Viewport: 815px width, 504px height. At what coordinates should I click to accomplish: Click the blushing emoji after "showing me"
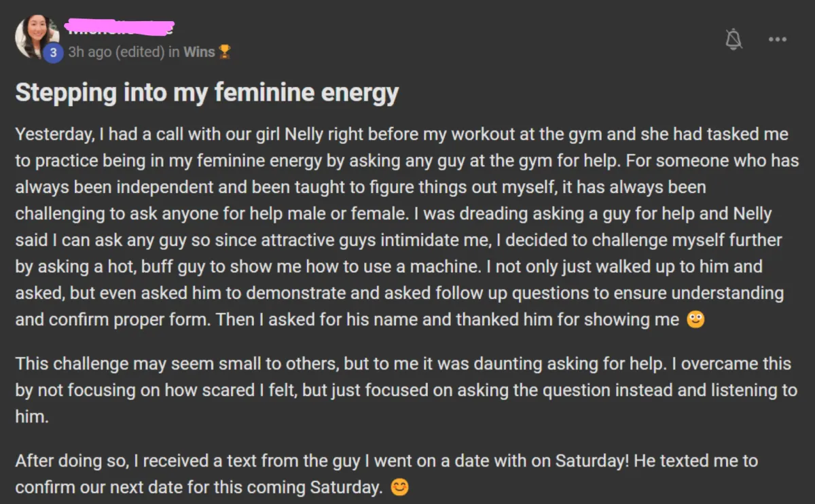point(695,320)
